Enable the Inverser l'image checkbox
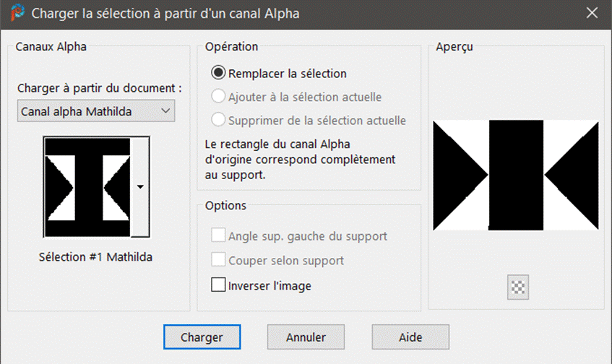This screenshot has height=364, width=612. point(218,285)
